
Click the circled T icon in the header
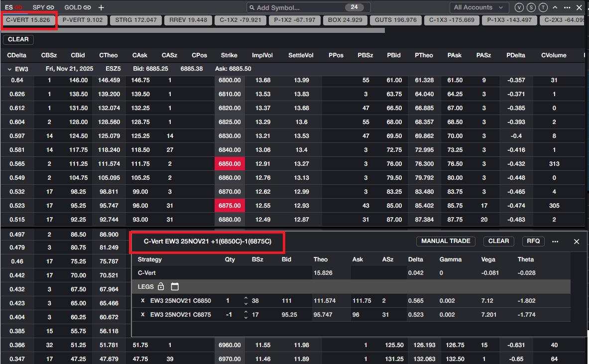(x=543, y=7)
